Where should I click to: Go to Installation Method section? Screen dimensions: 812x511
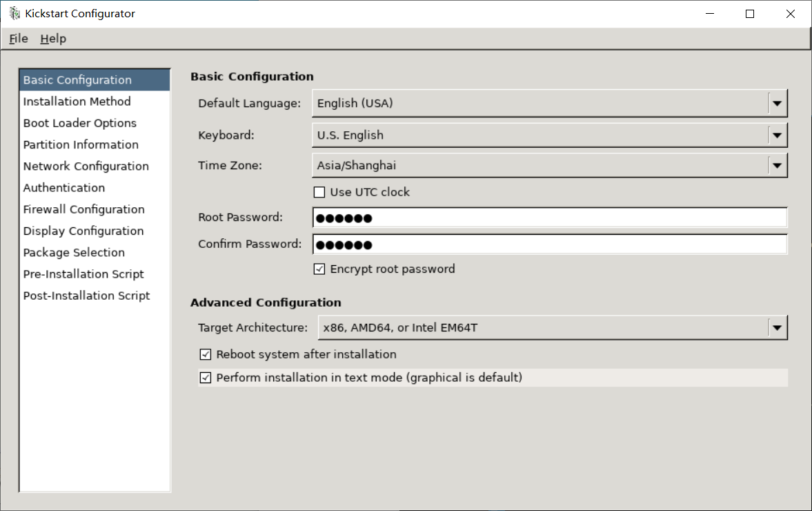(95, 102)
